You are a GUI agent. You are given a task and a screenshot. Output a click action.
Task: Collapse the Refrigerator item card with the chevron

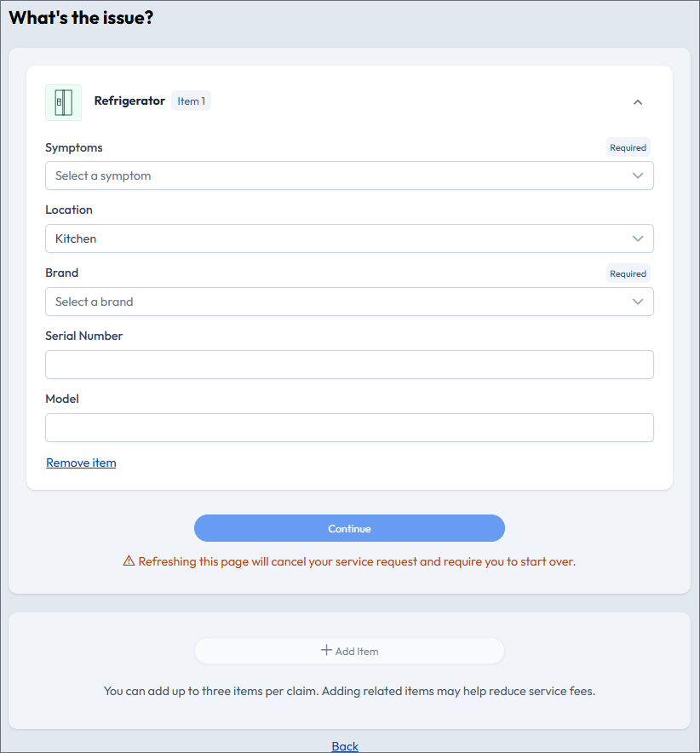638,102
